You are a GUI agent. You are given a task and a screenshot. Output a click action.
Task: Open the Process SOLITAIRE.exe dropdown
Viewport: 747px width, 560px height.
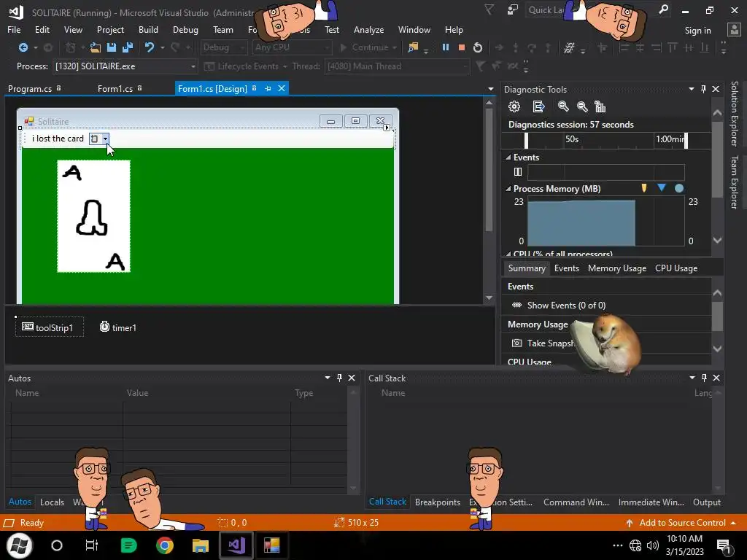[x=193, y=66]
